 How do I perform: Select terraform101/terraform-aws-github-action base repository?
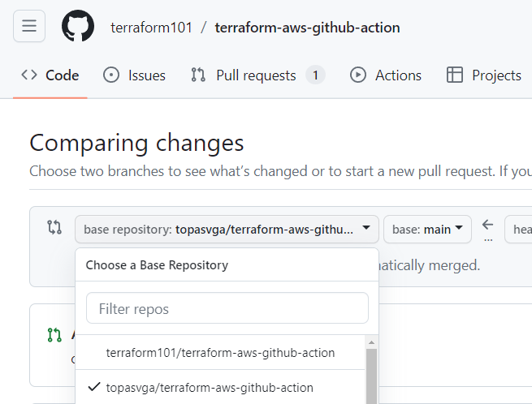(220, 353)
